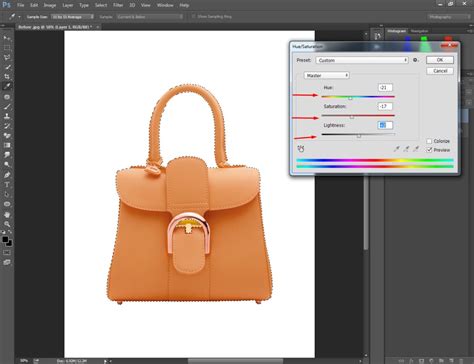Open the Filter menu

click(x=118, y=5)
